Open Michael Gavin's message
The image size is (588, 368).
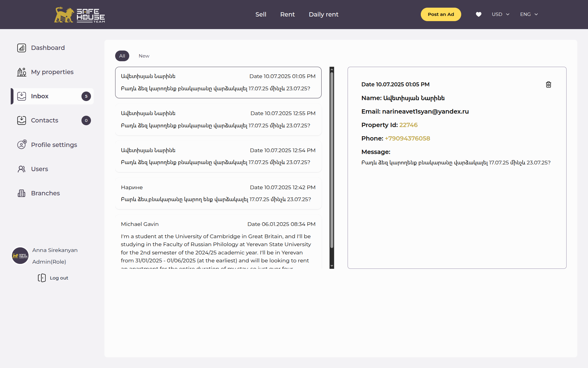218,242
